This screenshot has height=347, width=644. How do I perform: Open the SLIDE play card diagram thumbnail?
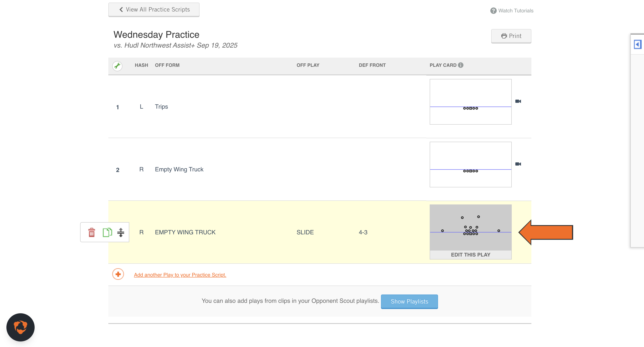click(471, 227)
